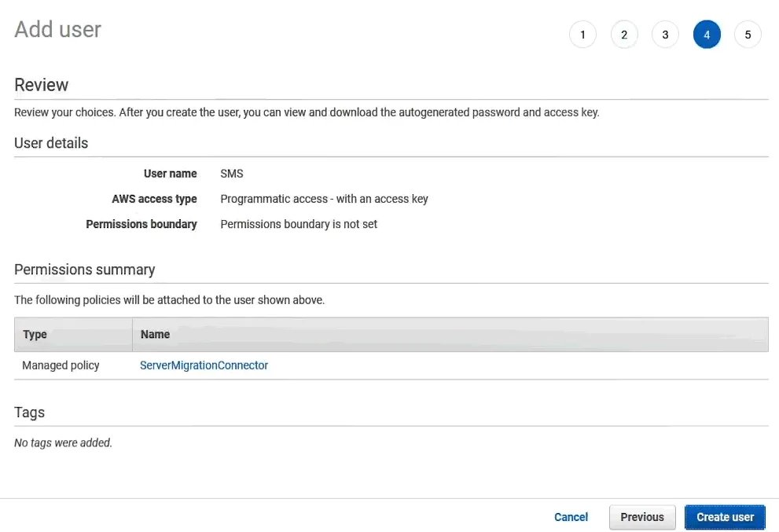Select the Managed policy table cell
Image resolution: width=779 pixels, height=532 pixels.
[x=61, y=365]
